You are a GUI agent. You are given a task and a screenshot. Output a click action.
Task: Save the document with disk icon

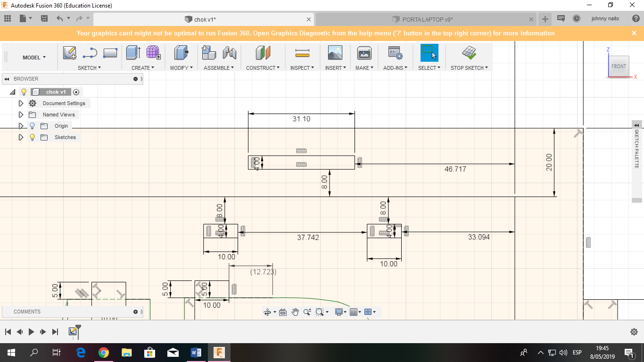pyautogui.click(x=44, y=18)
